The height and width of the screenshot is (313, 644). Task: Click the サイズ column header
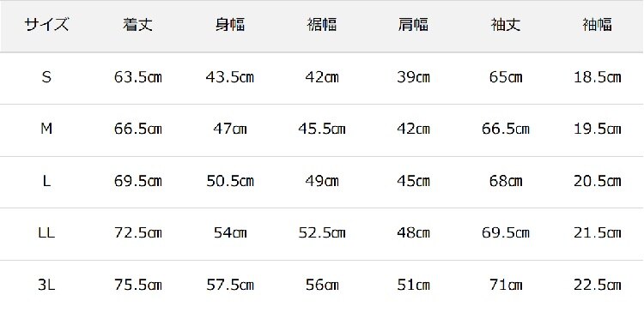pos(46,25)
